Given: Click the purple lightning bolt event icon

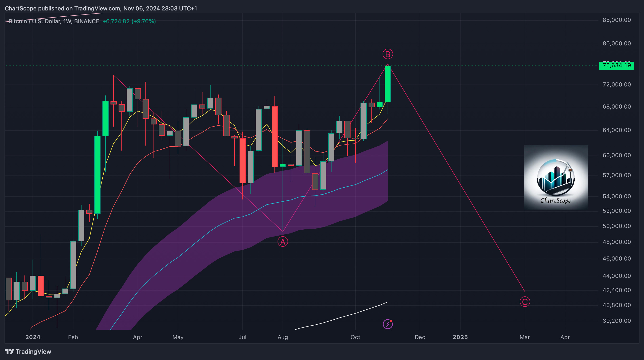Looking at the screenshot, I should (388, 324).
